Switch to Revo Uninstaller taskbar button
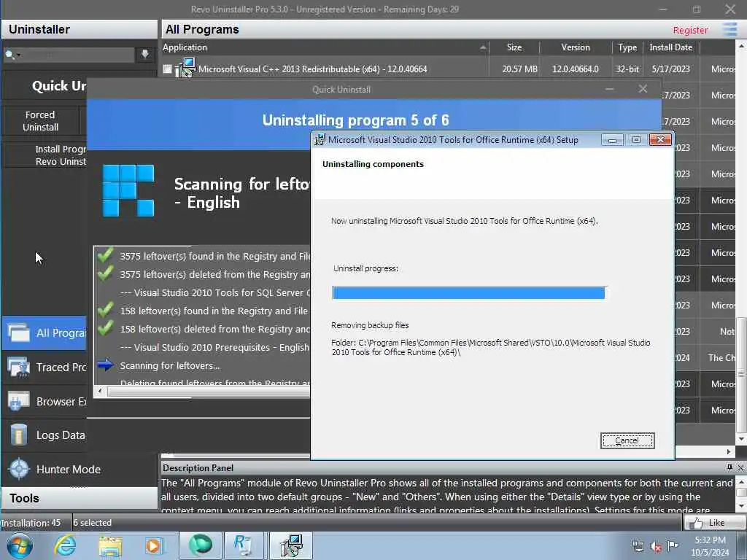The height and width of the screenshot is (560, 747). [244, 545]
